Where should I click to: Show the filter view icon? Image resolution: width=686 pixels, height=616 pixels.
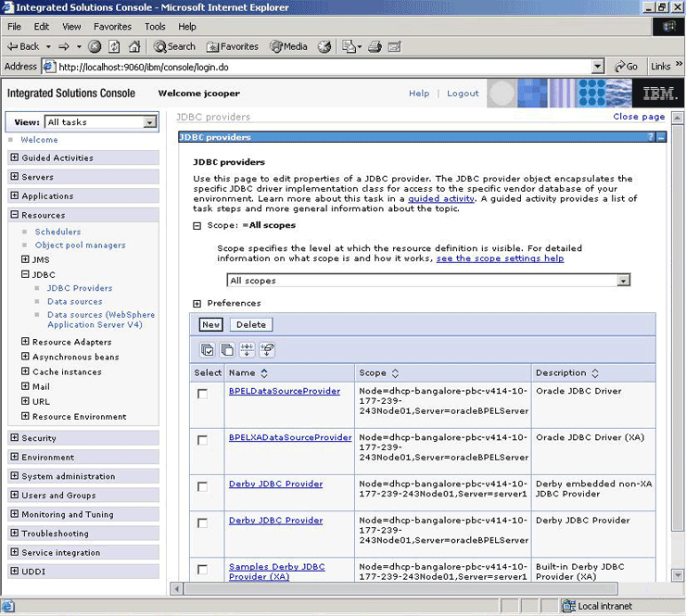[x=248, y=350]
